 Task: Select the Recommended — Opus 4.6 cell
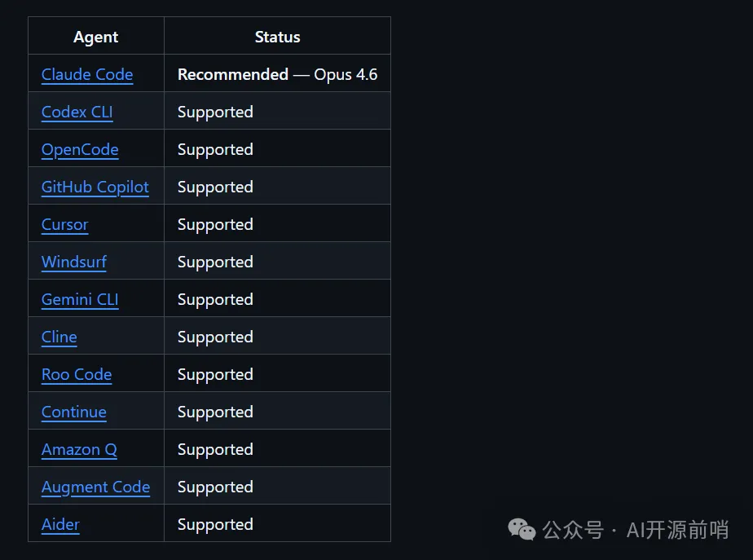tap(277, 74)
